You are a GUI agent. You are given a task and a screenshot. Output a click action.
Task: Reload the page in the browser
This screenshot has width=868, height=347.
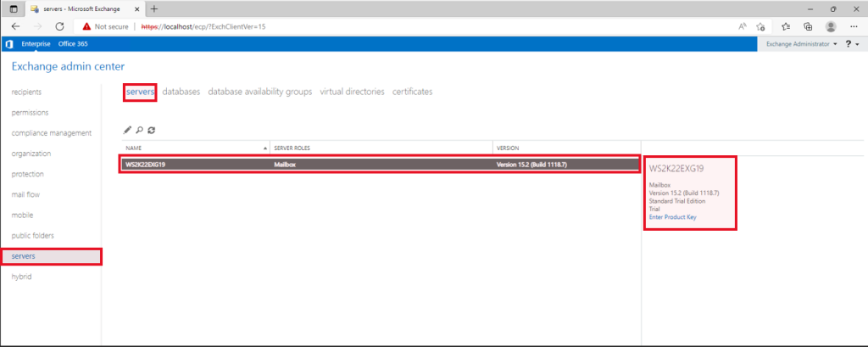click(60, 26)
